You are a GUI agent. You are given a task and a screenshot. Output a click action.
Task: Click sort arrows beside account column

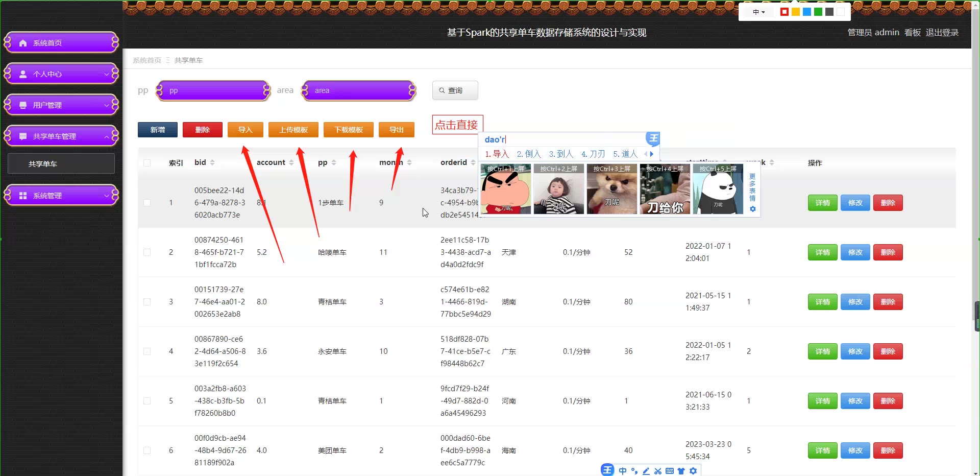(291, 162)
